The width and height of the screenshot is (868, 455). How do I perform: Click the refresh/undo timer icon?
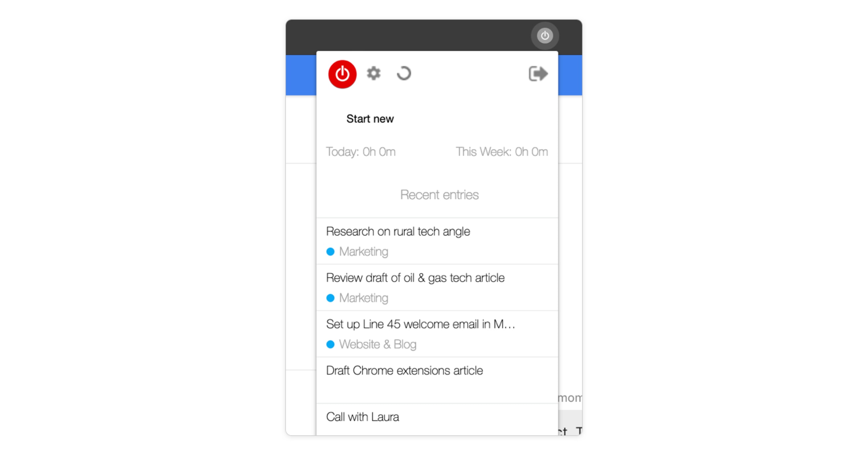tap(404, 73)
